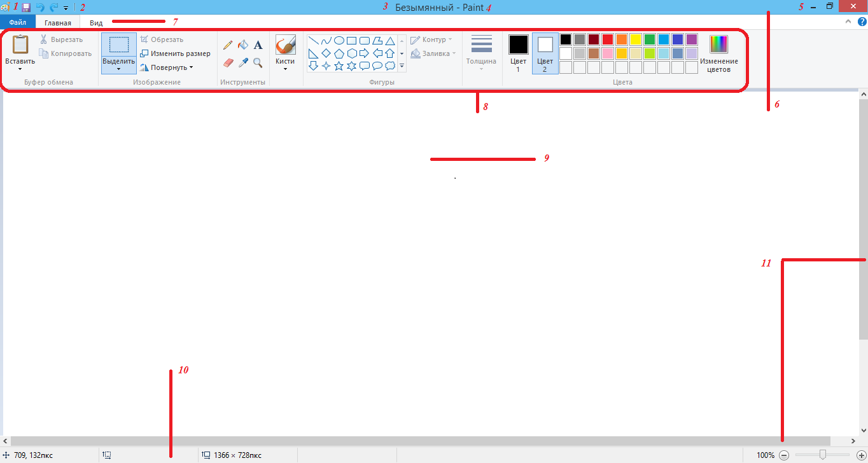This screenshot has height=463, width=868.
Task: Choose the Rectangle shape
Action: [x=351, y=41]
